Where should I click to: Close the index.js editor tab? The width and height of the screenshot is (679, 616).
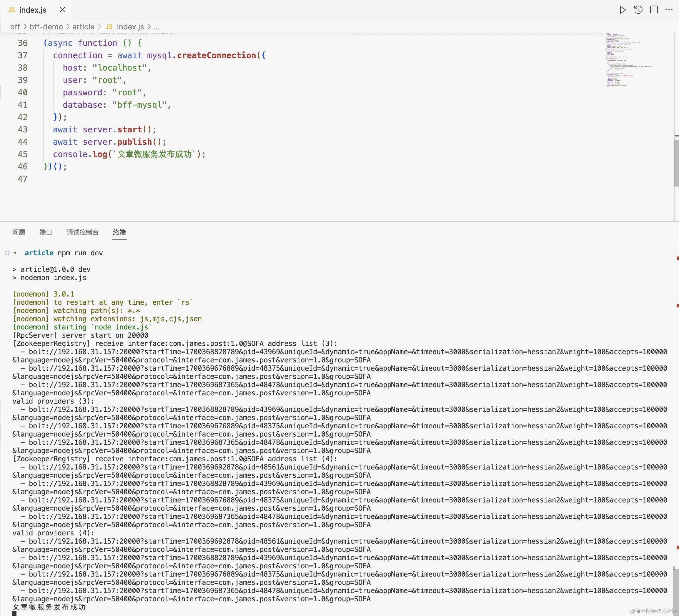(x=62, y=10)
